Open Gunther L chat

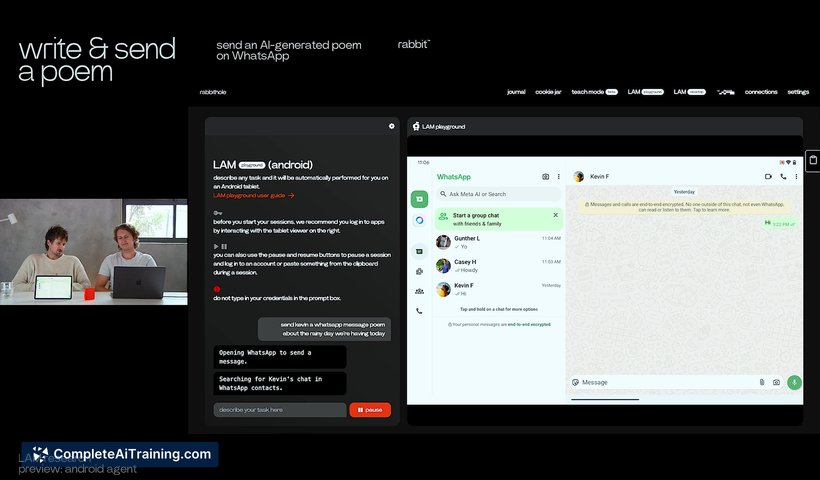pyautogui.click(x=499, y=242)
